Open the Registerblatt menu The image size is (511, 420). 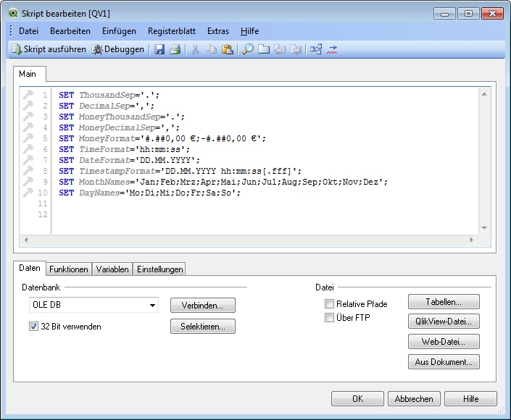tap(172, 31)
